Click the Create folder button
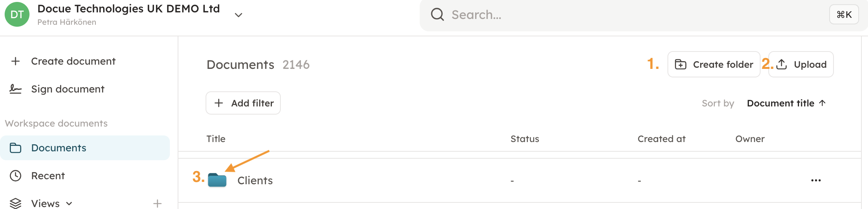Image resolution: width=868 pixels, height=209 pixels. [x=714, y=64]
